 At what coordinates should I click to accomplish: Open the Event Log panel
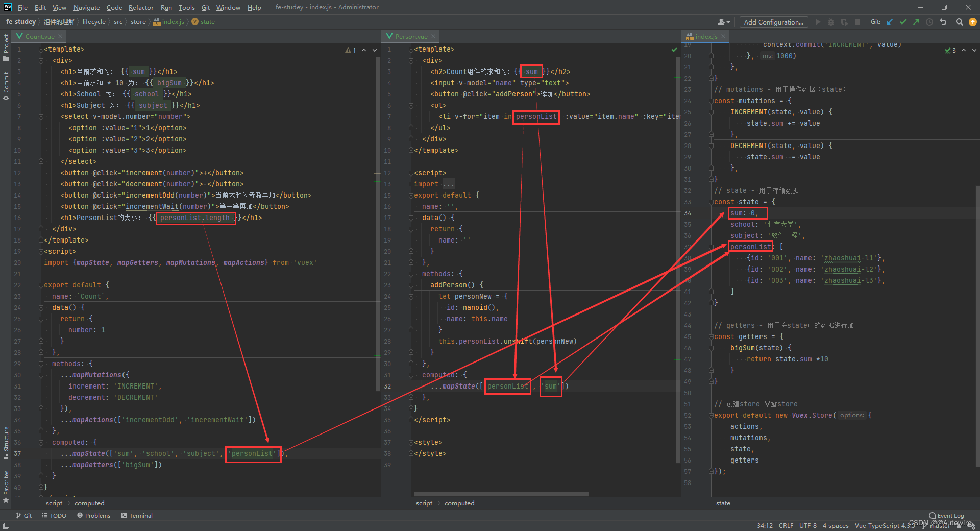947,516
